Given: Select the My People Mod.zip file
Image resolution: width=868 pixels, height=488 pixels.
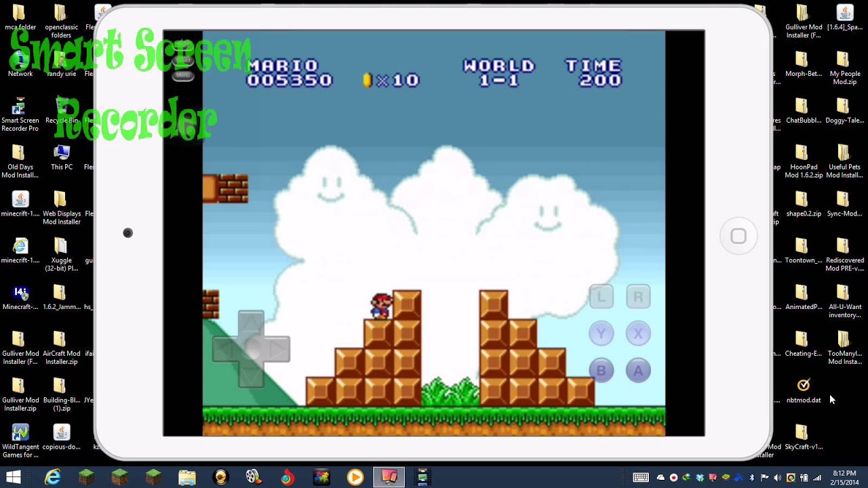Looking at the screenshot, I should point(844,69).
